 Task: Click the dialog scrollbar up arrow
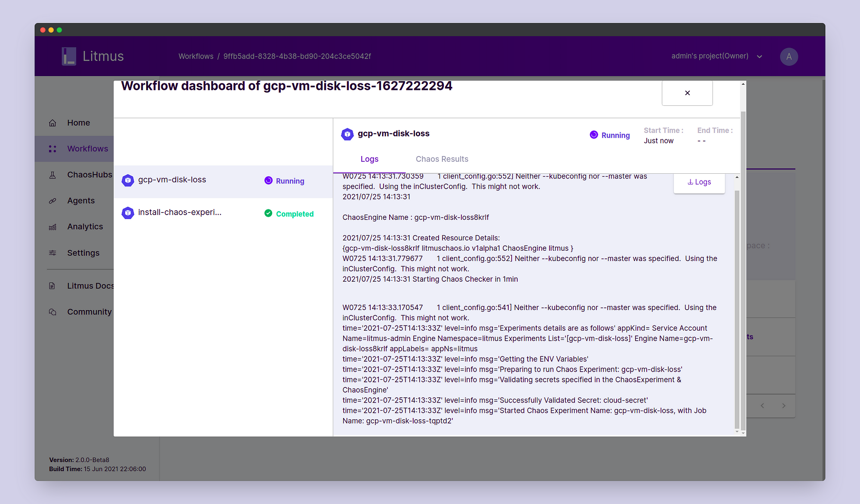point(743,84)
